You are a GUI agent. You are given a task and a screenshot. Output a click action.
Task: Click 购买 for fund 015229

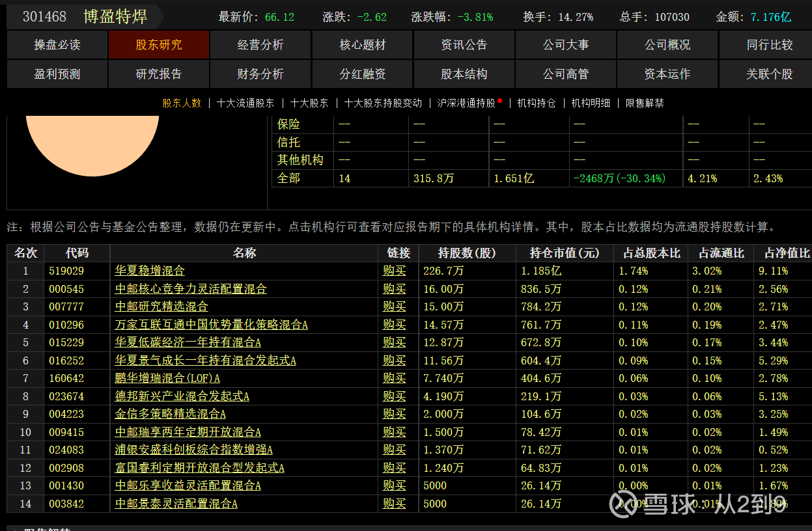(x=395, y=342)
